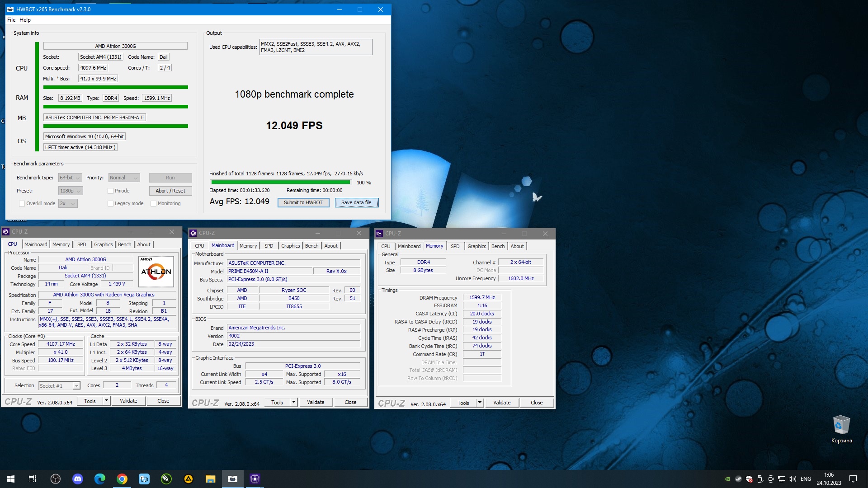Open the Preset 1080p dropdown
Image resolution: width=868 pixels, height=488 pixels.
coord(71,191)
